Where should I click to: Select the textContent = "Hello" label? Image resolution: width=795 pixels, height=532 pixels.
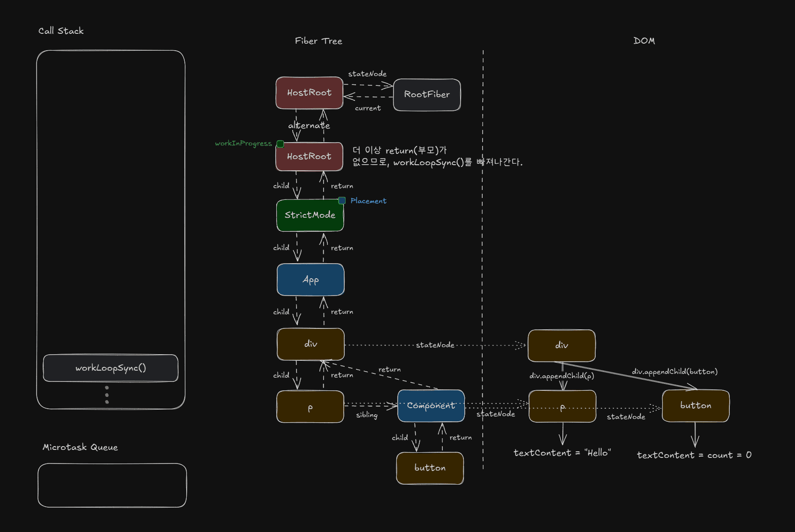pos(562,453)
